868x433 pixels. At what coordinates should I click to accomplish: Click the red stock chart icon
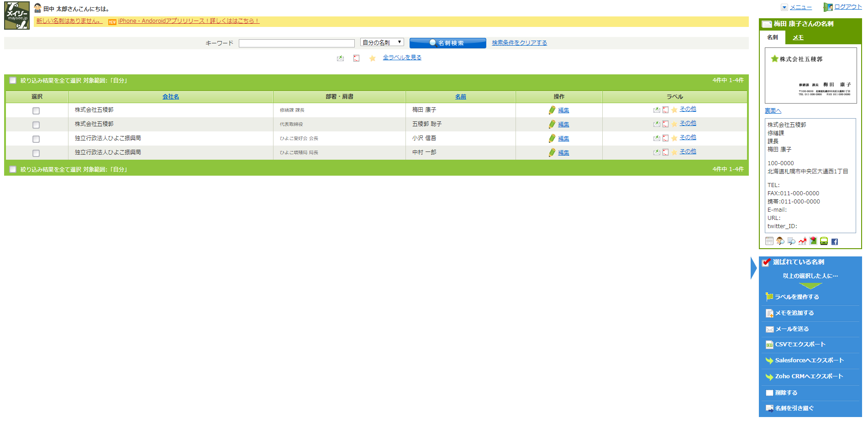pyautogui.click(x=802, y=241)
